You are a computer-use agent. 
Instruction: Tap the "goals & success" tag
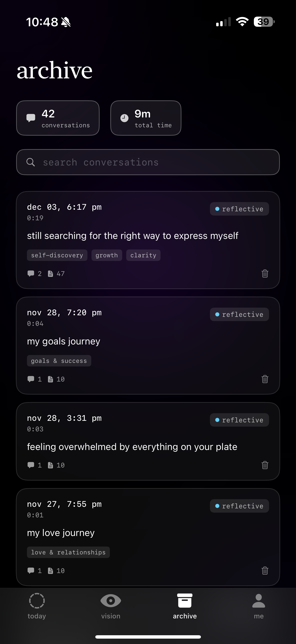pos(59,361)
